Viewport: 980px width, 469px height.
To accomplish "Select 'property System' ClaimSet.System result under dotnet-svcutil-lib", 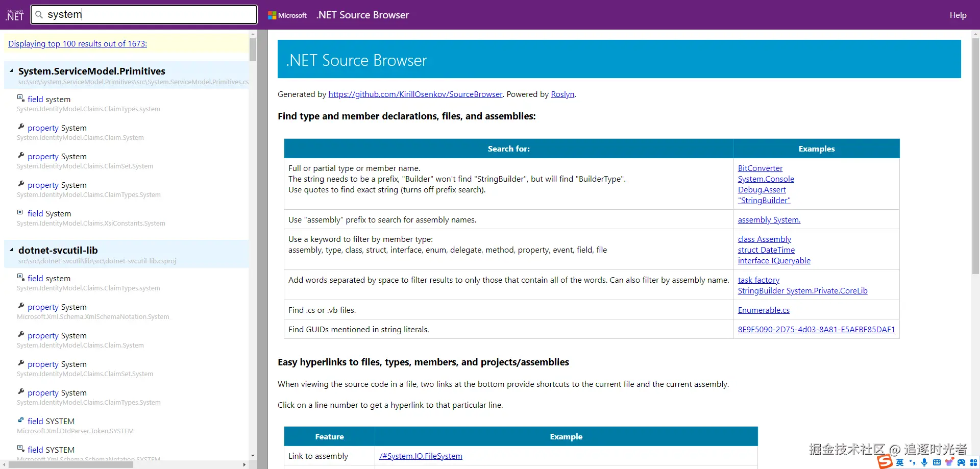I will point(127,368).
